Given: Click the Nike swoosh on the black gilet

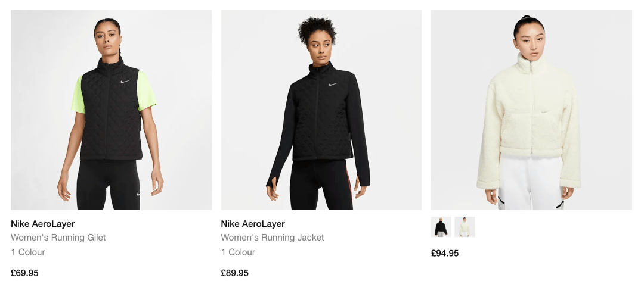Looking at the screenshot, I should pyautogui.click(x=125, y=81).
